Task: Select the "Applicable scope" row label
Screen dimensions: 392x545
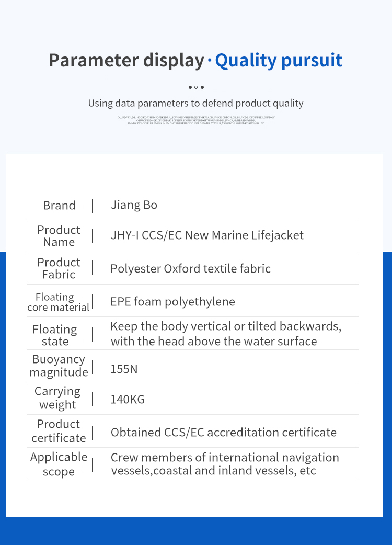Action: tap(59, 464)
